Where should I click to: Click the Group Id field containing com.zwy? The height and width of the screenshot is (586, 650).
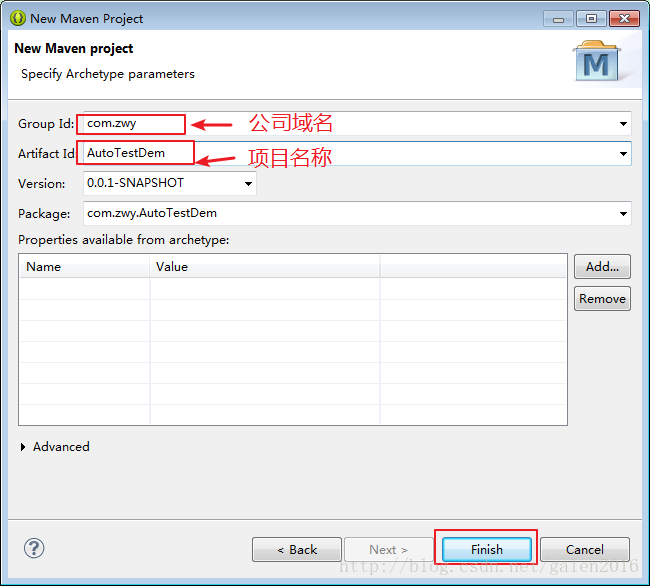tap(357, 123)
